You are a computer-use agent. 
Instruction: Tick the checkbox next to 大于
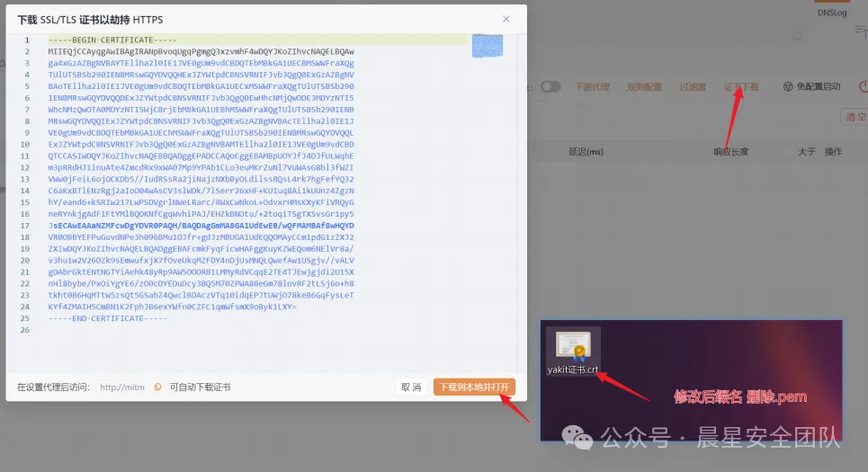(x=789, y=152)
